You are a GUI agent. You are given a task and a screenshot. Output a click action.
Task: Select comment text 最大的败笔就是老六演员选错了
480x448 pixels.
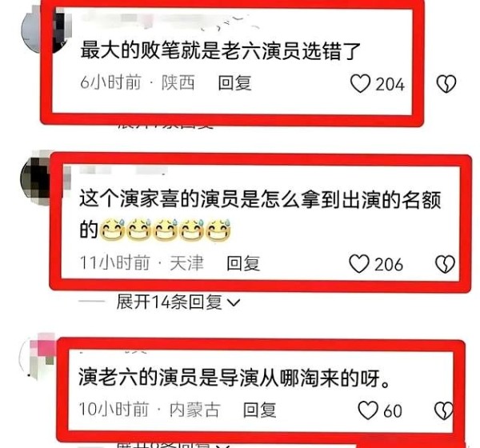(x=221, y=50)
